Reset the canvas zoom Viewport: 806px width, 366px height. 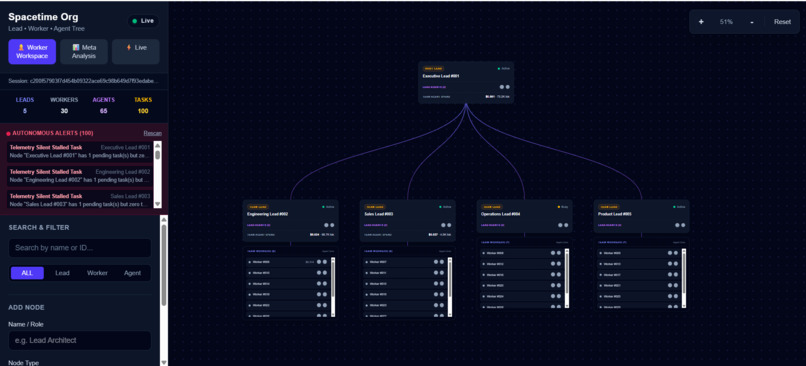coord(782,22)
